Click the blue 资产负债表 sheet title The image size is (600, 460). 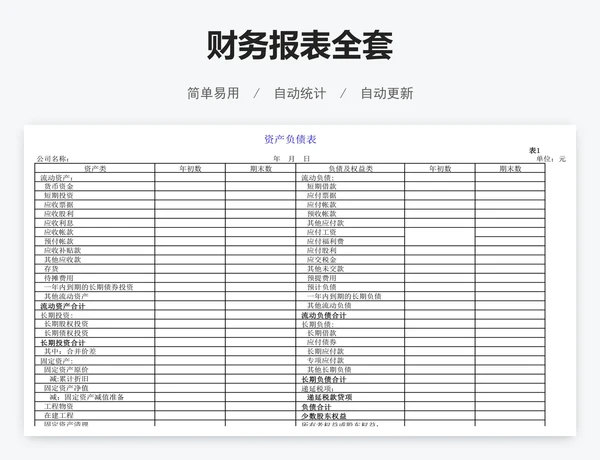pyautogui.click(x=290, y=139)
